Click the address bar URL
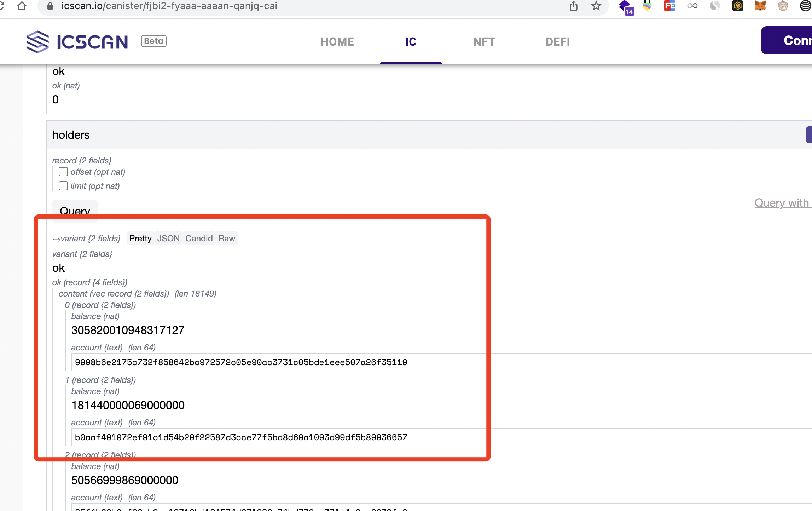 169,6
